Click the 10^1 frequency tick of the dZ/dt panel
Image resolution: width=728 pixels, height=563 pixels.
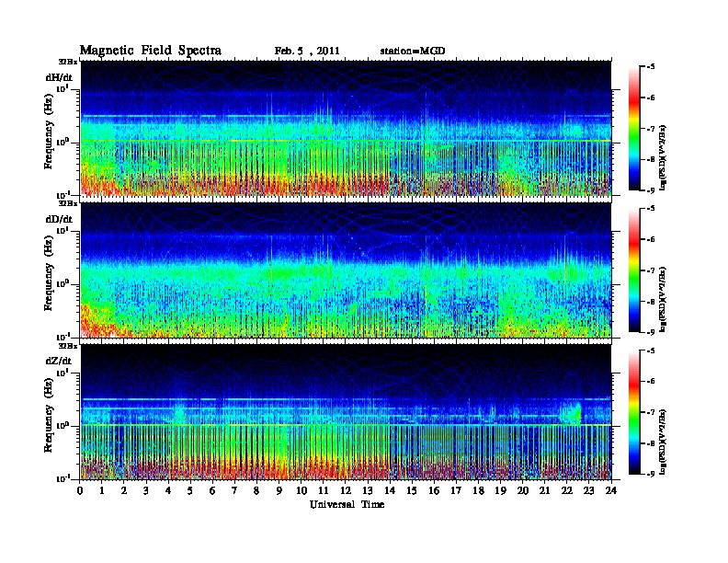pyautogui.click(x=63, y=373)
